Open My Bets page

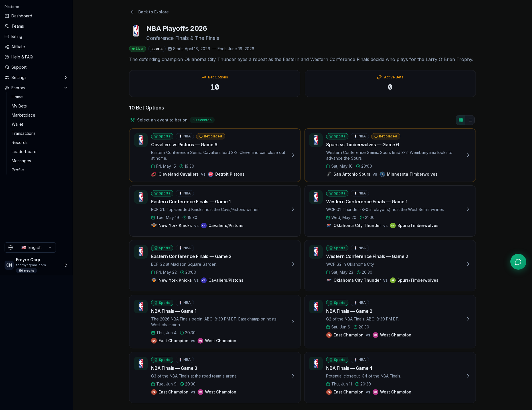point(19,106)
